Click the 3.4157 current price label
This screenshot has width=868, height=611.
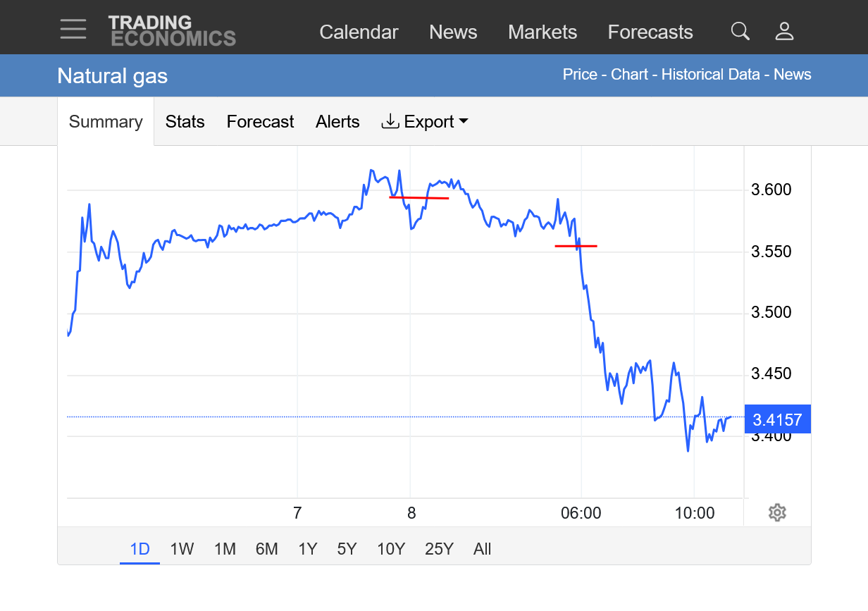(777, 420)
